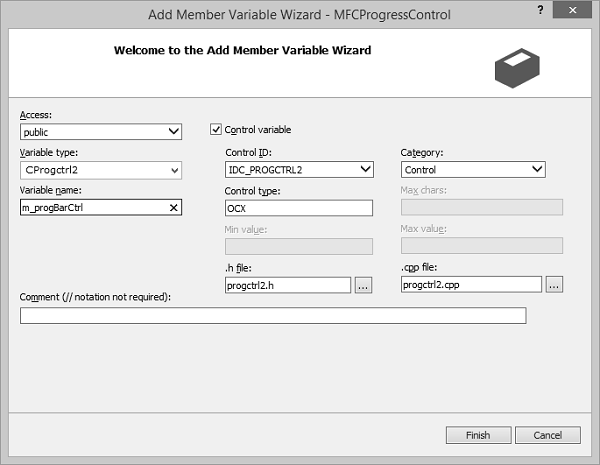
Task: Click the Control type OCX field
Action: [x=299, y=208]
